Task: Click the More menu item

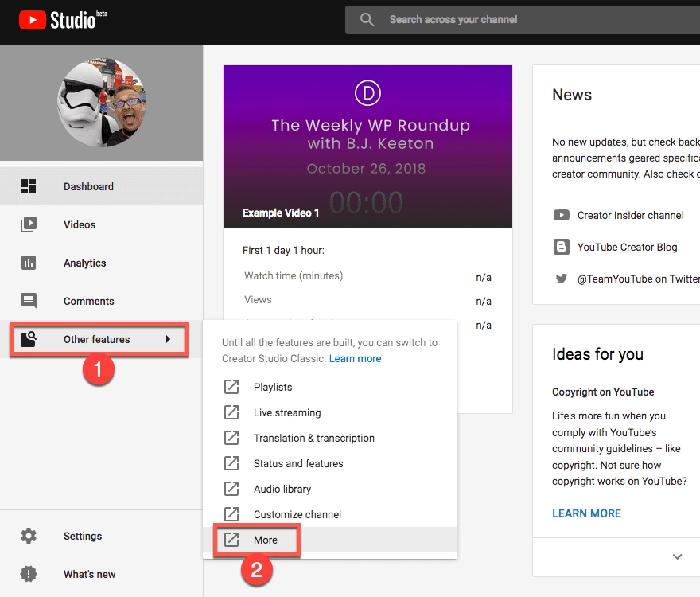Action: pos(266,540)
